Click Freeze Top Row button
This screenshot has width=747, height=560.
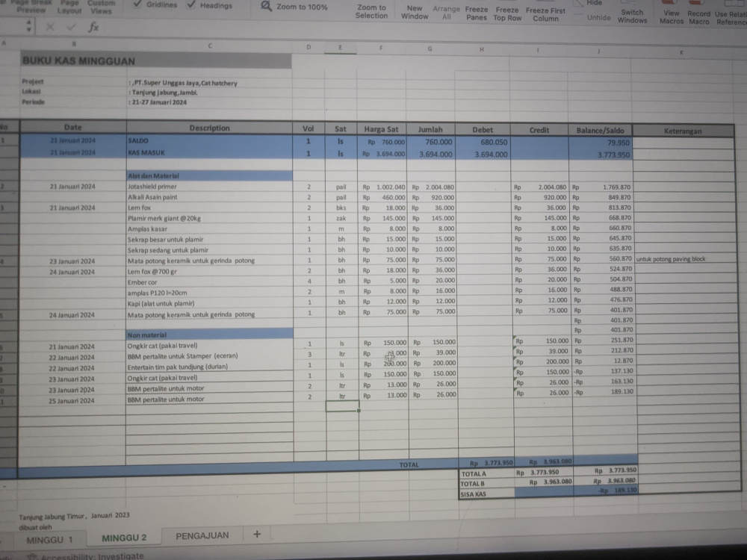pyautogui.click(x=507, y=13)
